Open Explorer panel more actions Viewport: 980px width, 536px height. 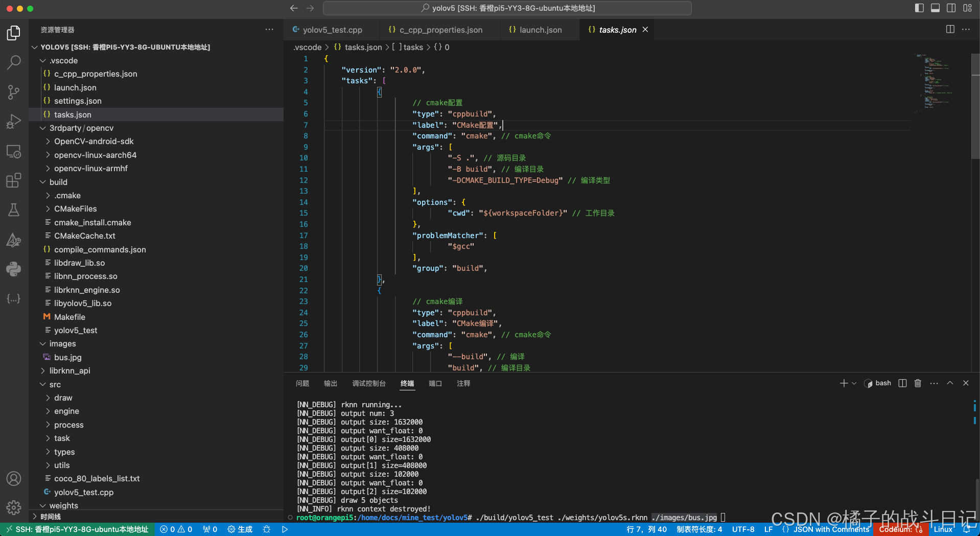pyautogui.click(x=269, y=30)
